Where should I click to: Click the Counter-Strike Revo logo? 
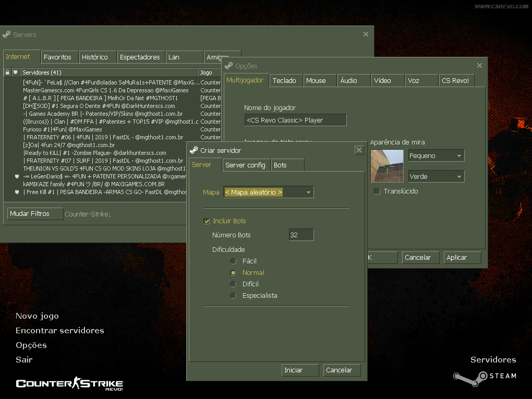pos(69,384)
